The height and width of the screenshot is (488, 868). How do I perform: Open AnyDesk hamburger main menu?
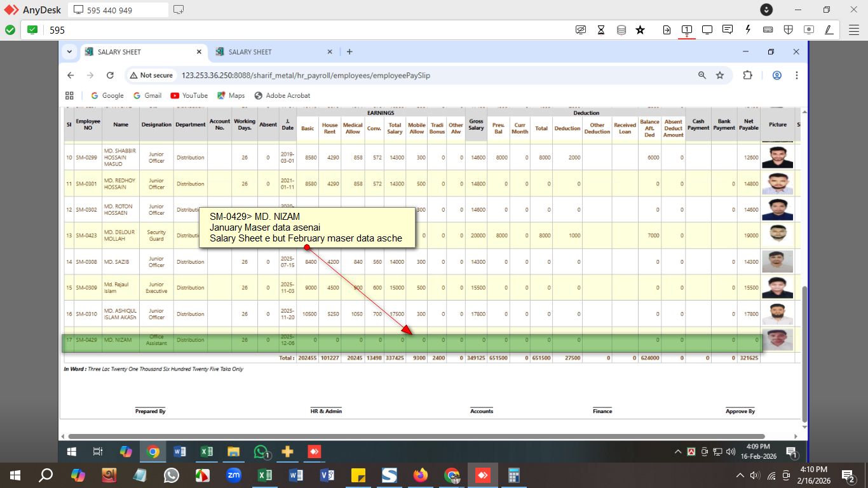(x=854, y=30)
